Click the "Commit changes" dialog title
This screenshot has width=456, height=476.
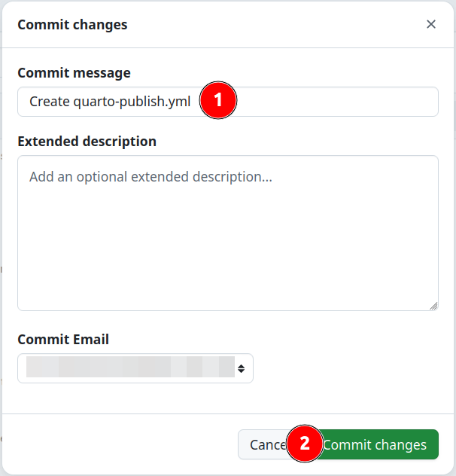[x=72, y=25]
